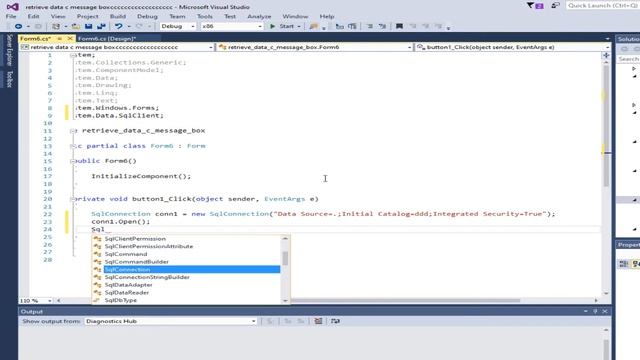Click the Find in Files toolbar icon
640x360 pixels.
coord(313,26)
